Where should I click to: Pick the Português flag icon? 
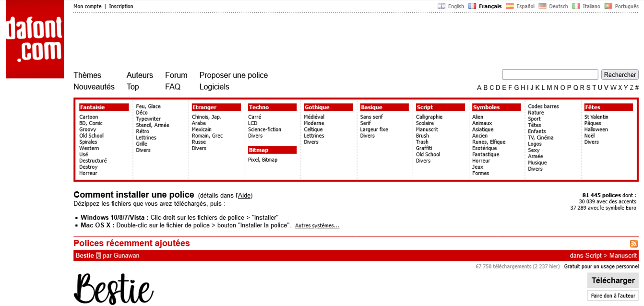(x=608, y=6)
